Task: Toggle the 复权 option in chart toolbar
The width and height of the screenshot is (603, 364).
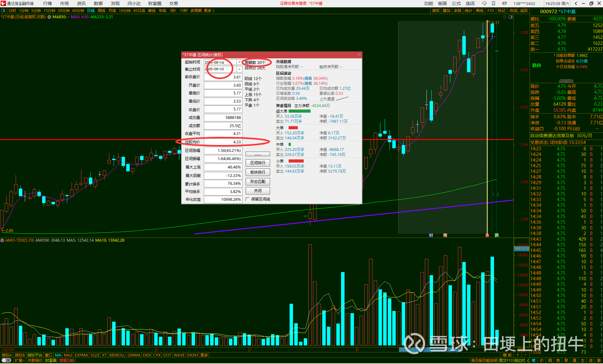Action: (436, 11)
